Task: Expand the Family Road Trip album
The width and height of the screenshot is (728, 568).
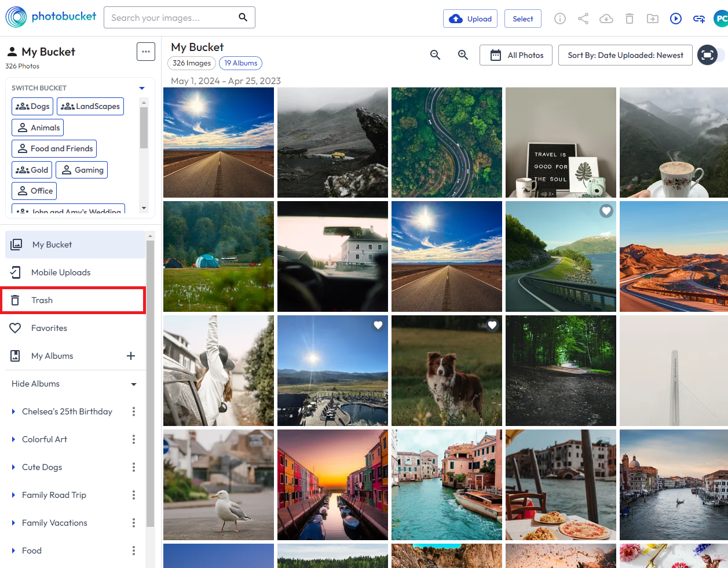Action: (14, 495)
